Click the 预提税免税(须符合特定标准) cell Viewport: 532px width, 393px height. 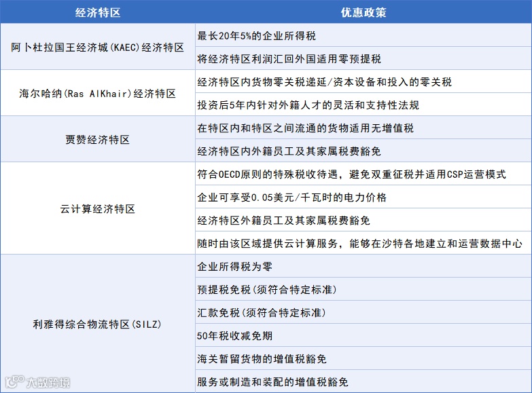363,289
